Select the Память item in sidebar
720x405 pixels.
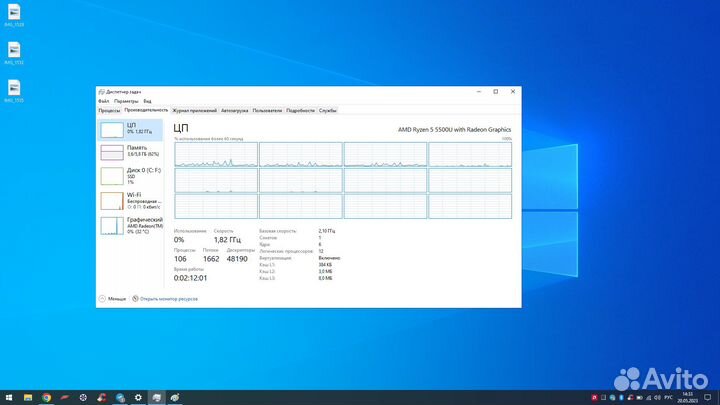click(x=130, y=152)
